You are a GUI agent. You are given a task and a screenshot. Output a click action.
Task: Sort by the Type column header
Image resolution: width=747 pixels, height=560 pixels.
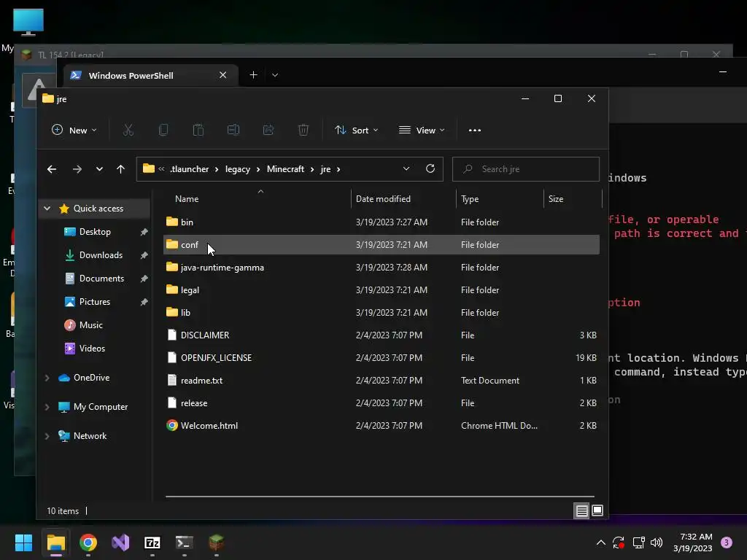[470, 199]
